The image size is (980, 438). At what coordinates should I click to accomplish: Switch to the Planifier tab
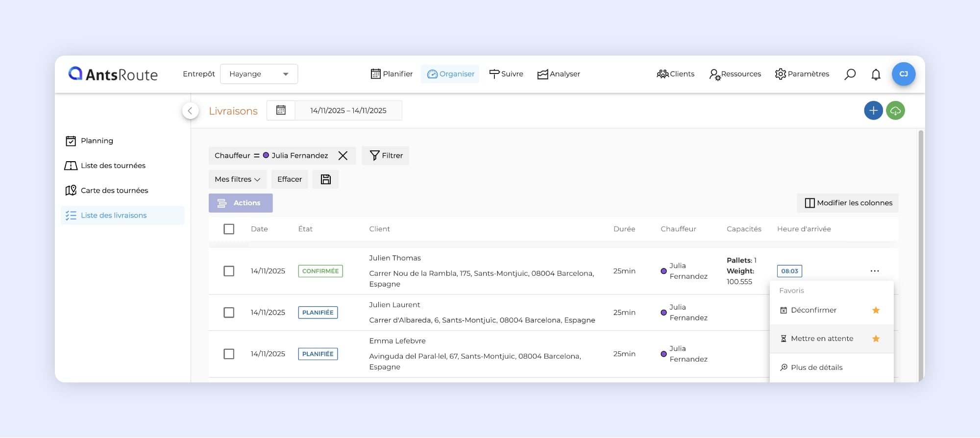(392, 74)
